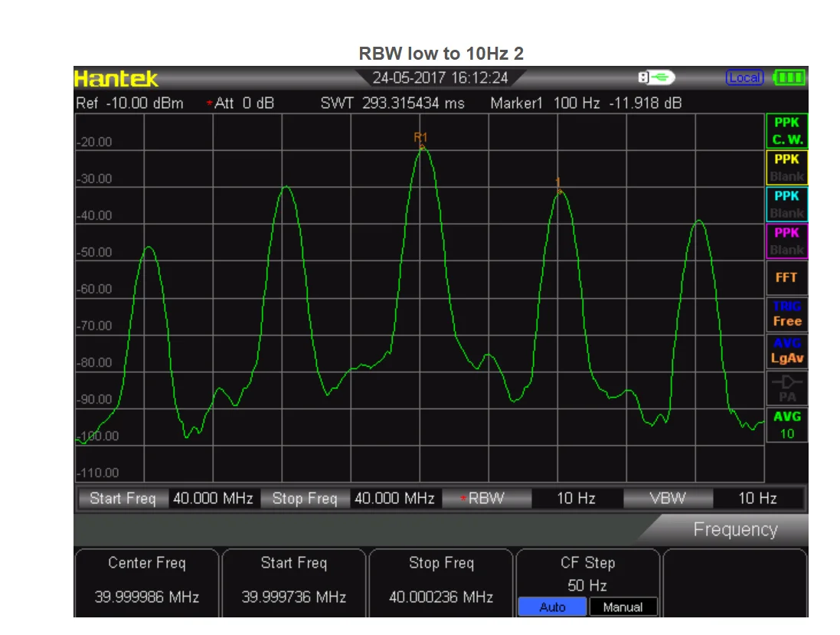
Task: Open the Center Freq softkey
Action: pos(147,582)
